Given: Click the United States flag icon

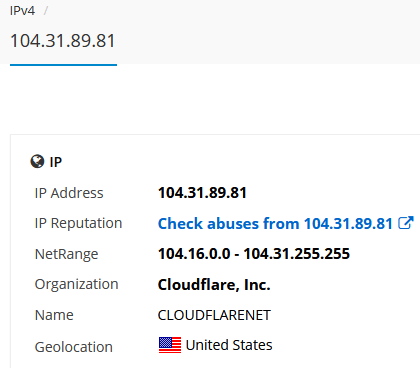Looking at the screenshot, I should 170,345.
